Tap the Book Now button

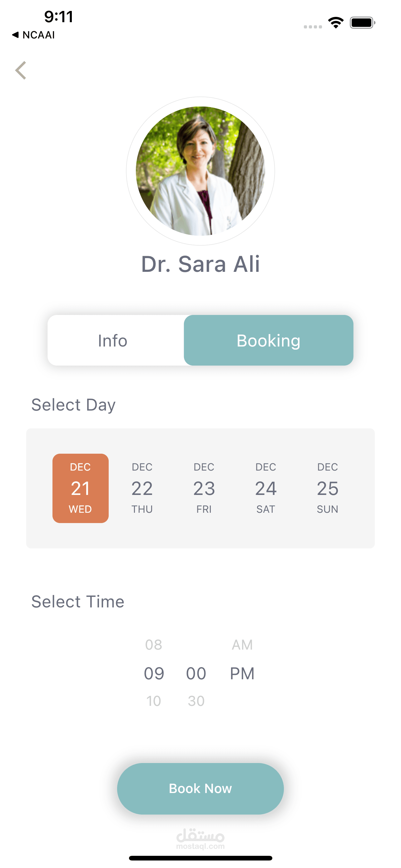[x=200, y=788]
